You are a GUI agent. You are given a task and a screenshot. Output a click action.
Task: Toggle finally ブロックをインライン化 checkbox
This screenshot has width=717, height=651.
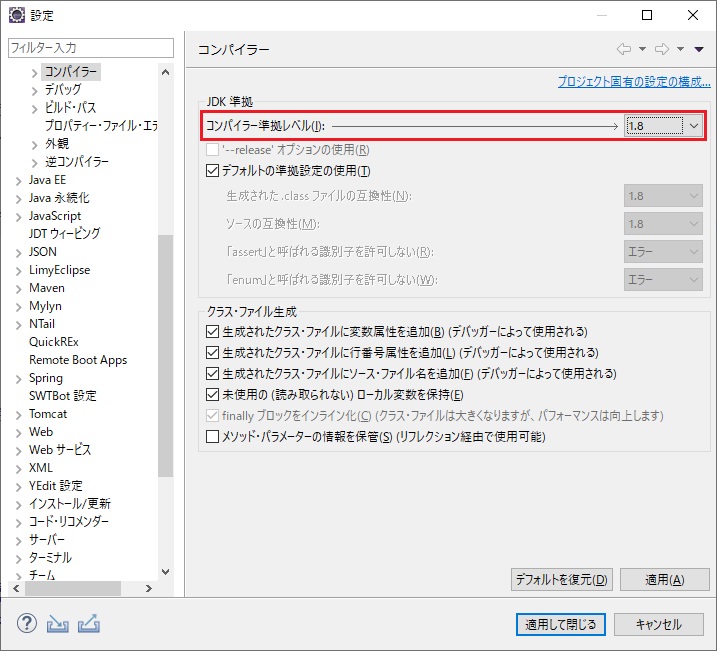[x=212, y=416]
